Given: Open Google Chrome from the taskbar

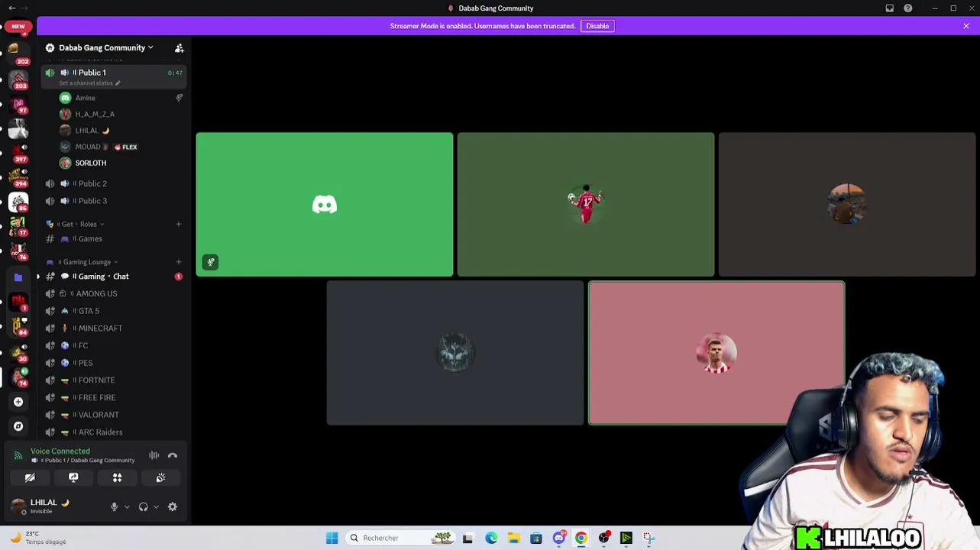Looking at the screenshot, I should point(581,538).
